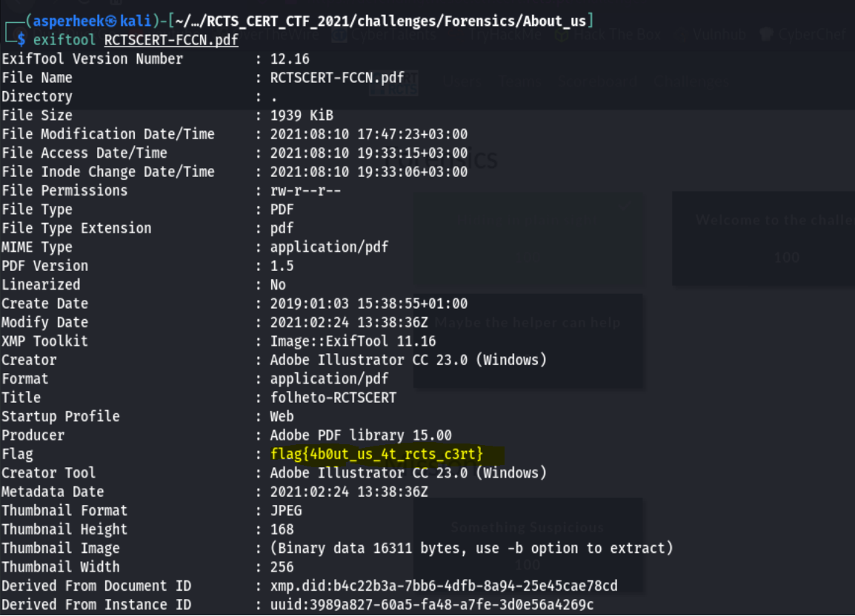Click the Instance ID uuid:3989a827-60a5-fa48-a7fe-3d0e56a4269c
855x616 pixels.
click(432, 605)
